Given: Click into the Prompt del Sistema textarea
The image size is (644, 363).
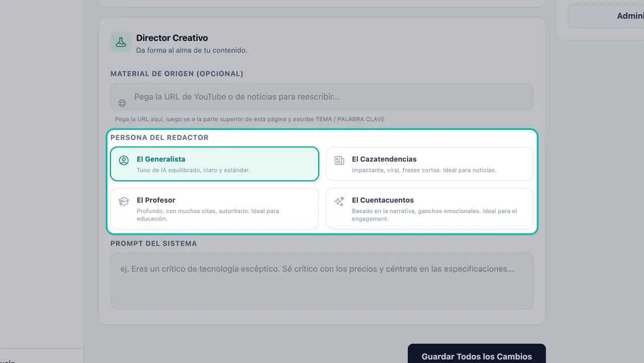Looking at the screenshot, I should (x=322, y=281).
